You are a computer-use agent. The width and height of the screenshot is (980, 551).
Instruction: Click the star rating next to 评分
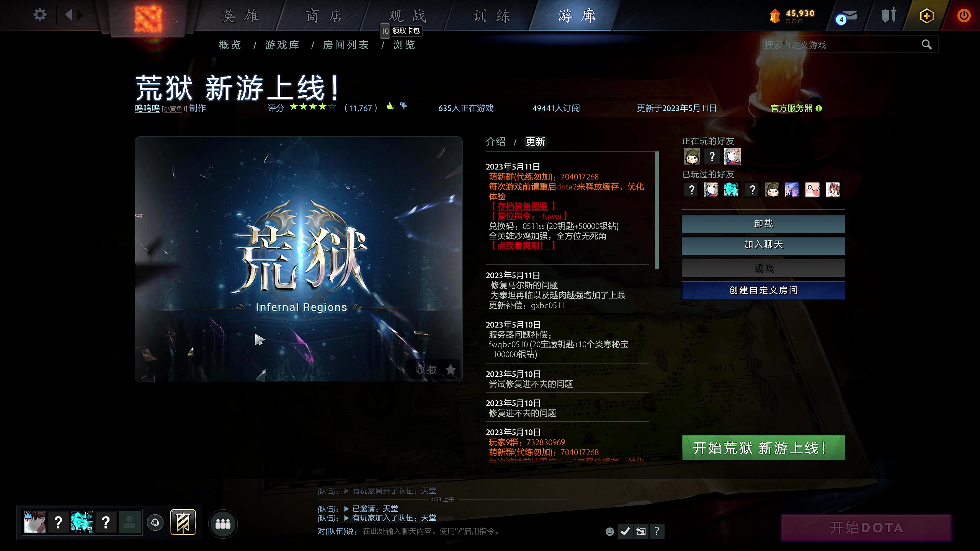[313, 107]
